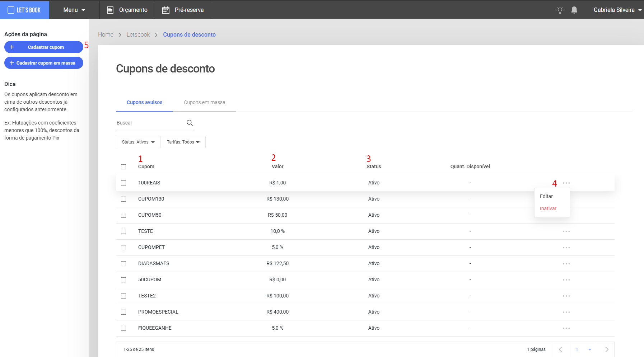Check the CUPOM130 coupon row

123,199
